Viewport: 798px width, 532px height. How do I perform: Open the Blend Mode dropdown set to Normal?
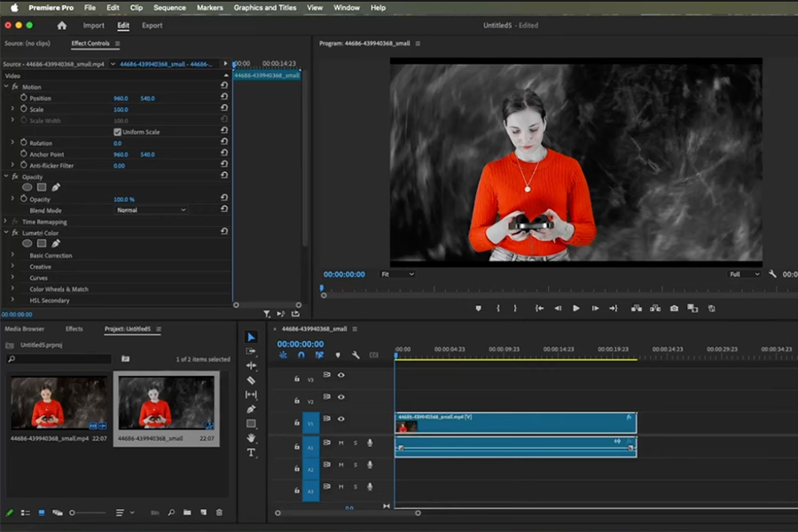151,210
